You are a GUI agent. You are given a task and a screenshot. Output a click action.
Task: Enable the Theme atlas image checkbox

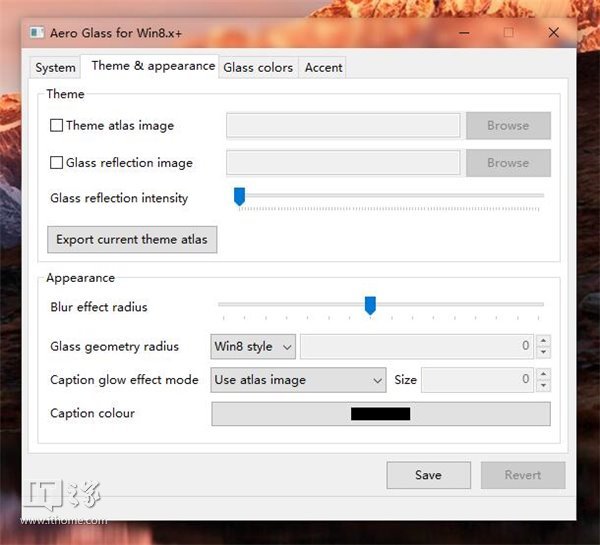click(x=56, y=125)
